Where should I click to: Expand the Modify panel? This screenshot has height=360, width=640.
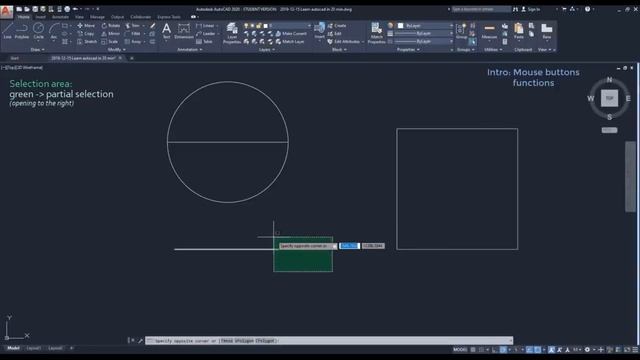116,50
